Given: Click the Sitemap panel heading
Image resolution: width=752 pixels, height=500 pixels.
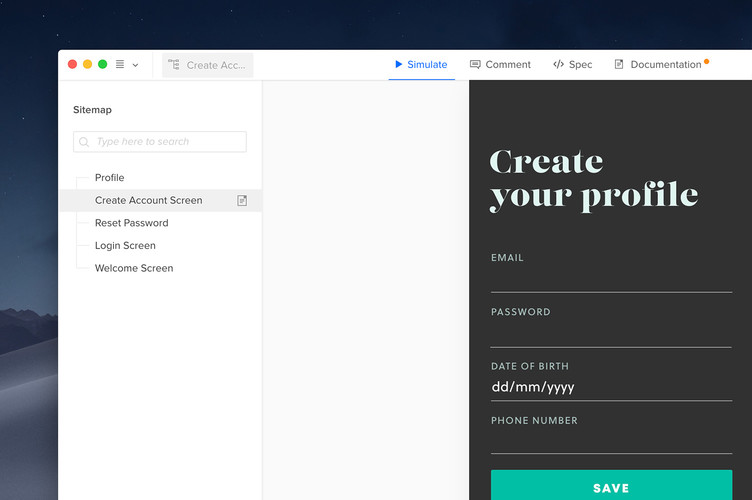Looking at the screenshot, I should pyautogui.click(x=92, y=110).
